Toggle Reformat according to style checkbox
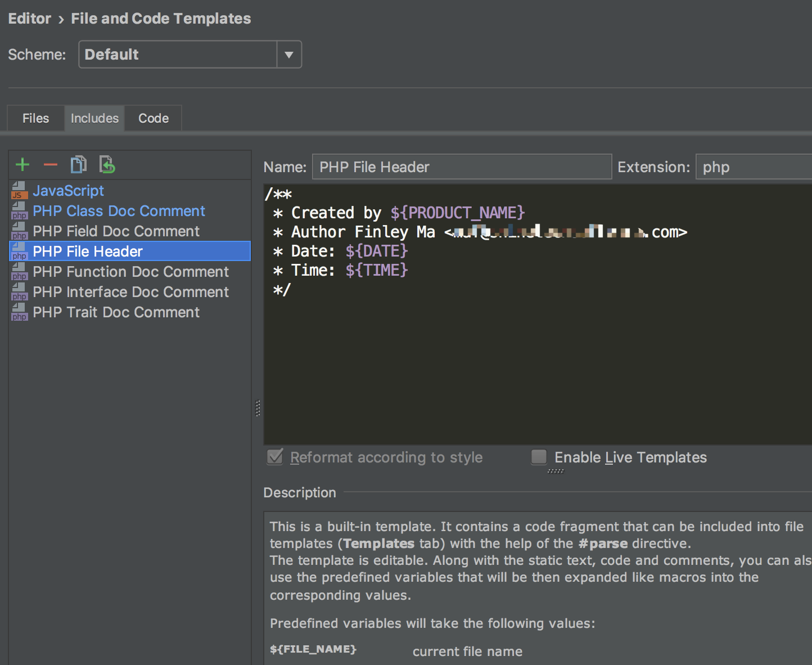The width and height of the screenshot is (812, 665). [x=275, y=457]
